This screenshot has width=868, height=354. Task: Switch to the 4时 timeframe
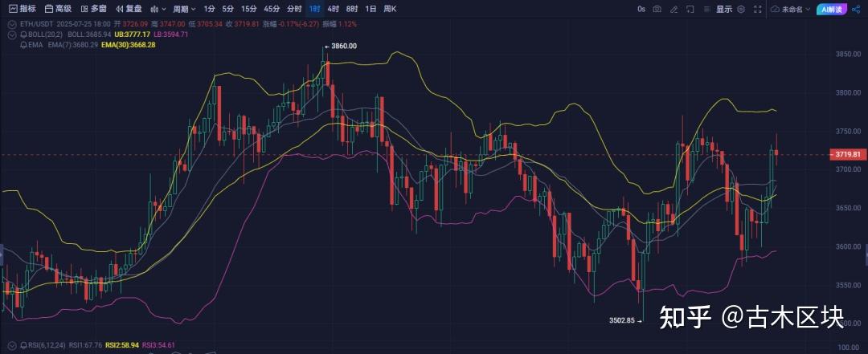(333, 9)
